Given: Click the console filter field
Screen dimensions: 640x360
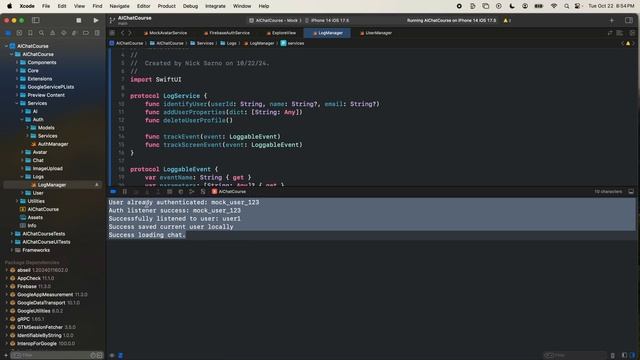Looking at the screenshot, I should (x=575, y=356).
